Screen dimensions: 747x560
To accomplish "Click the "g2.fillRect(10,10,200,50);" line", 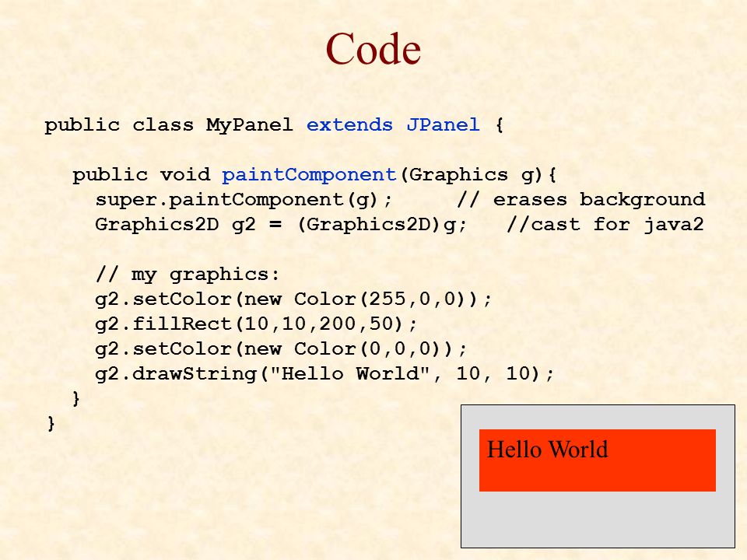I will coord(256,324).
